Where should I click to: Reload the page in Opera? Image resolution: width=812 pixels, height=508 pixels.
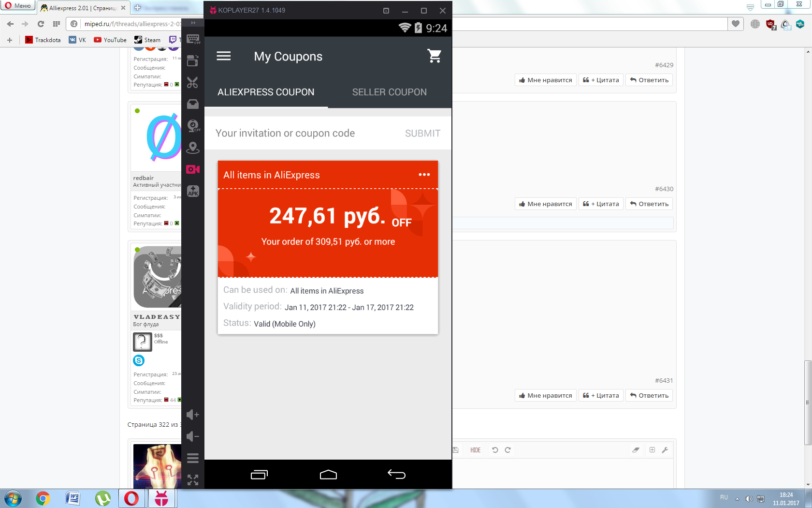coord(41,24)
